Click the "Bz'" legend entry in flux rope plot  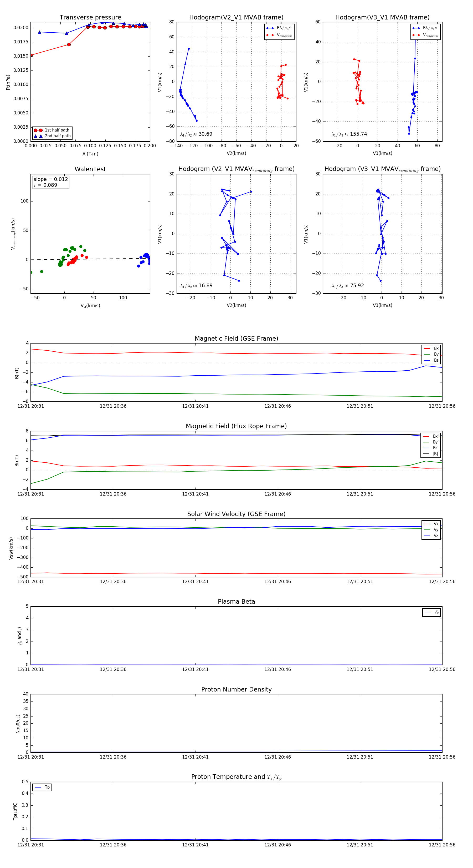(431, 448)
